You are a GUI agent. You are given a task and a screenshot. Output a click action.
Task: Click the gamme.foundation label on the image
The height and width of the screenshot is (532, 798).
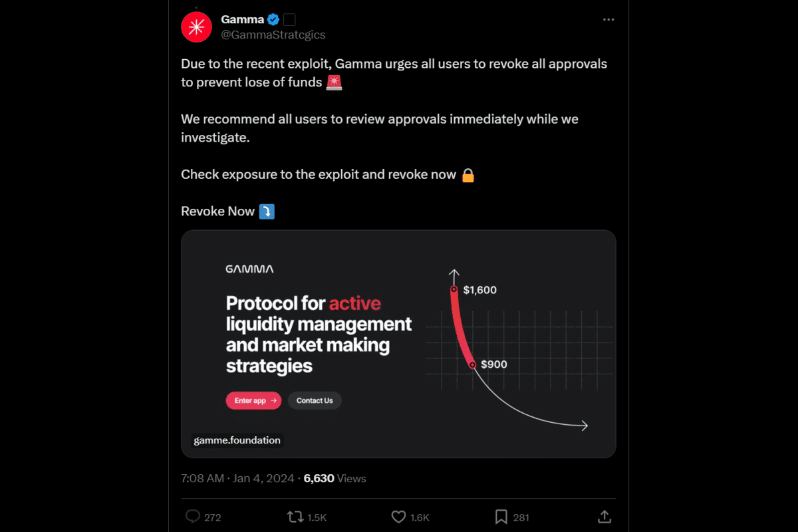click(237, 440)
